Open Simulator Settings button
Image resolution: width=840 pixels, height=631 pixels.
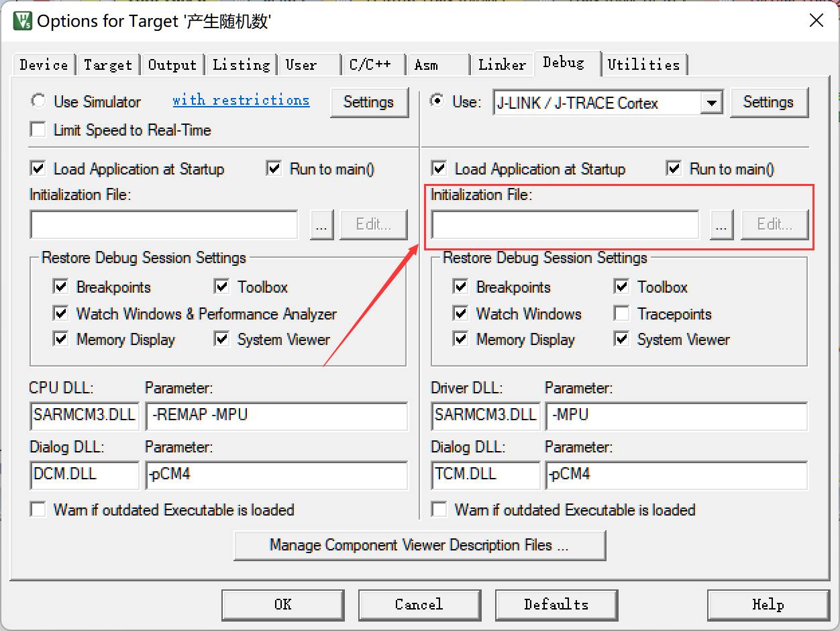pyautogui.click(x=368, y=102)
